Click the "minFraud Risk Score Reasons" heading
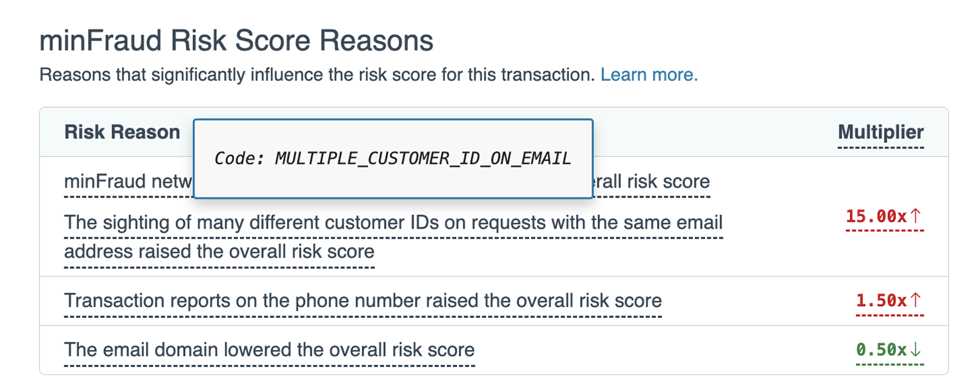The image size is (980, 385). coord(236,41)
